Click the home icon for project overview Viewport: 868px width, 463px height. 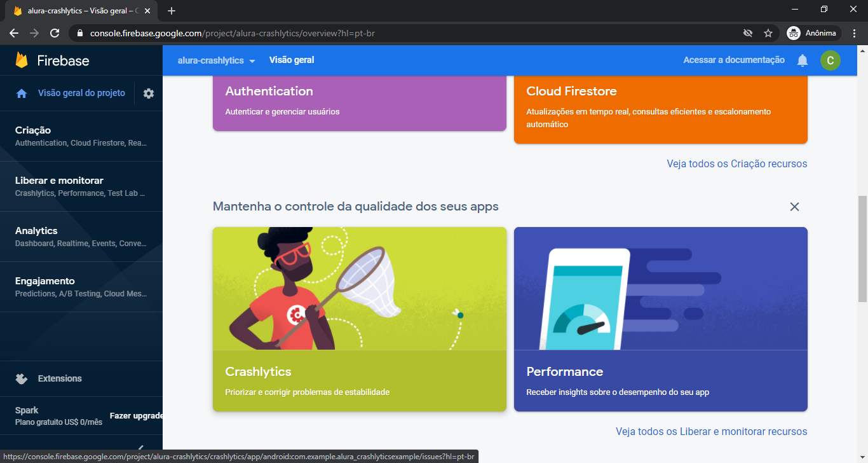[x=22, y=93]
